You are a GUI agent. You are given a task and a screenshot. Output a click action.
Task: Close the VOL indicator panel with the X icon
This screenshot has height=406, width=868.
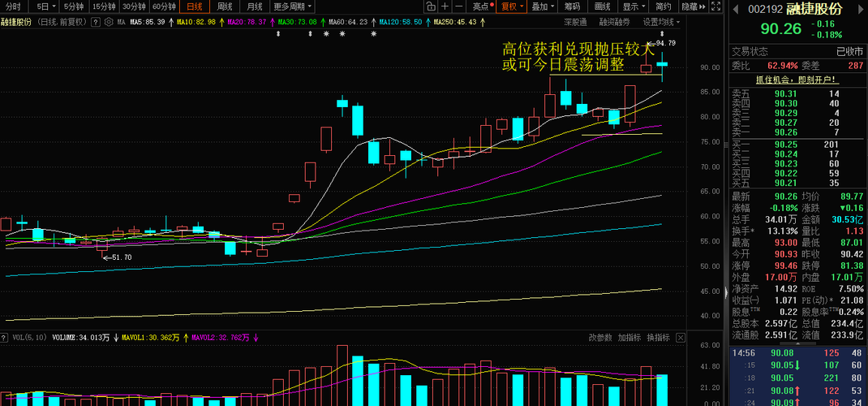click(x=681, y=337)
